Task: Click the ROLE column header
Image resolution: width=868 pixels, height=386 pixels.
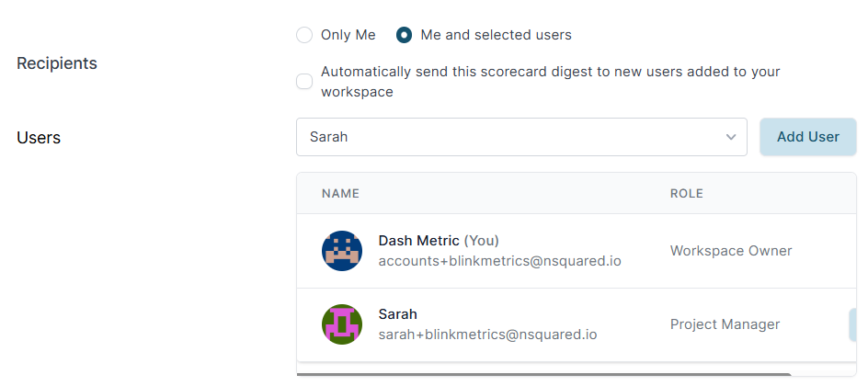Action: pos(686,194)
